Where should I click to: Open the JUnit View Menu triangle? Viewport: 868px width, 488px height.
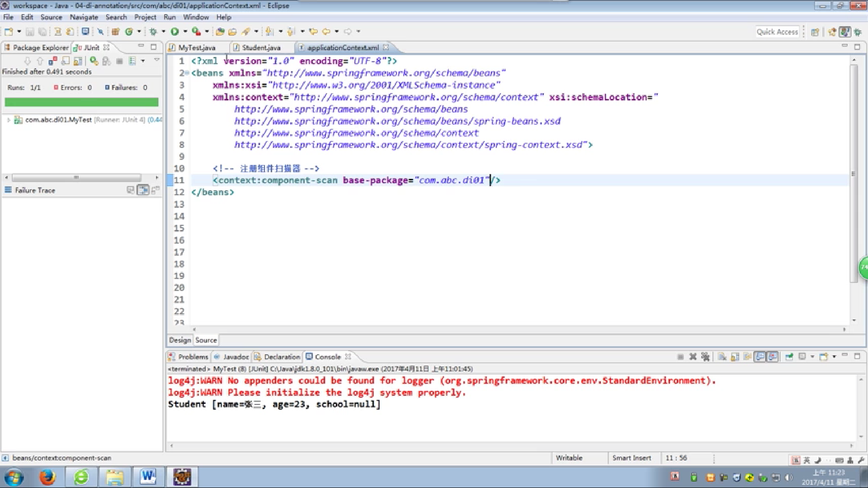[157, 60]
